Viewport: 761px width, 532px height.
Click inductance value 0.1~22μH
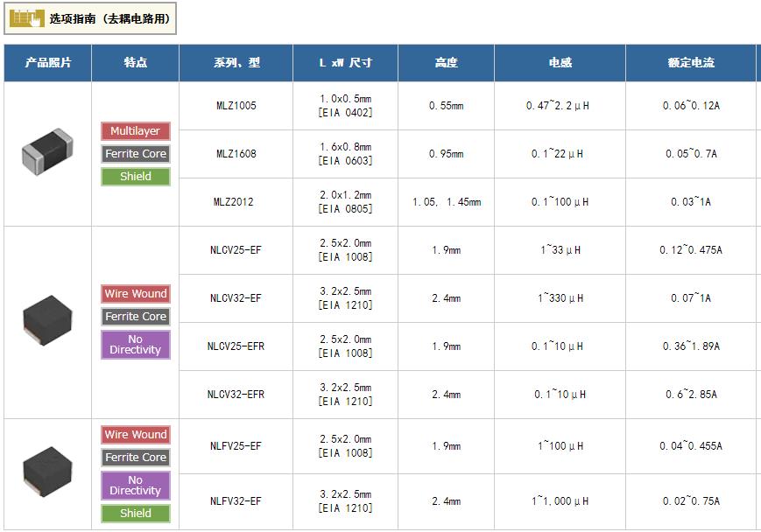coord(558,154)
